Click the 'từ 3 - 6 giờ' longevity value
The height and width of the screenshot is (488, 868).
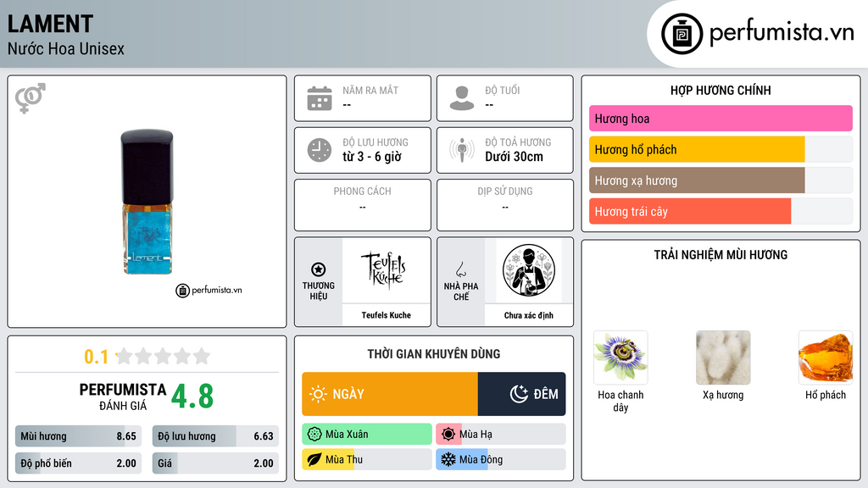[372, 157]
